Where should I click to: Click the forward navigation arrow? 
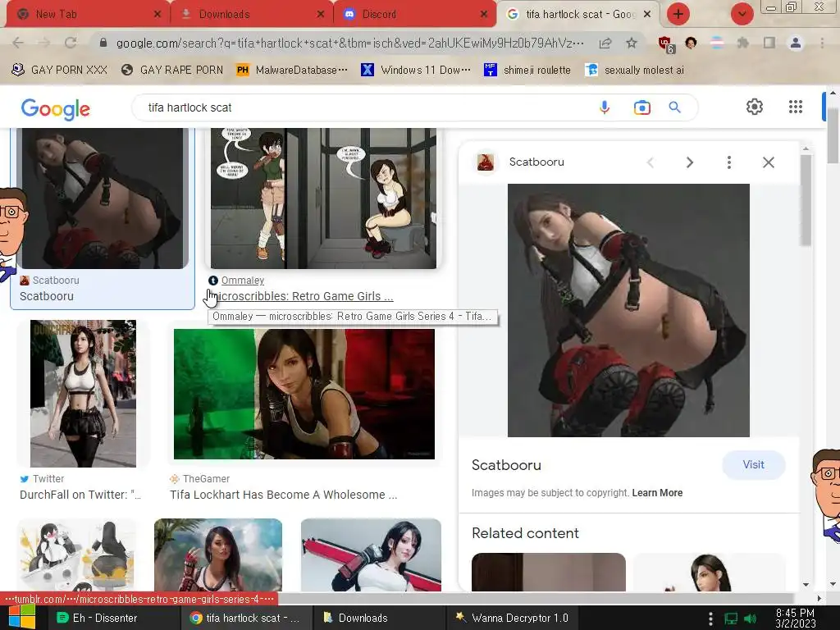tap(44, 43)
